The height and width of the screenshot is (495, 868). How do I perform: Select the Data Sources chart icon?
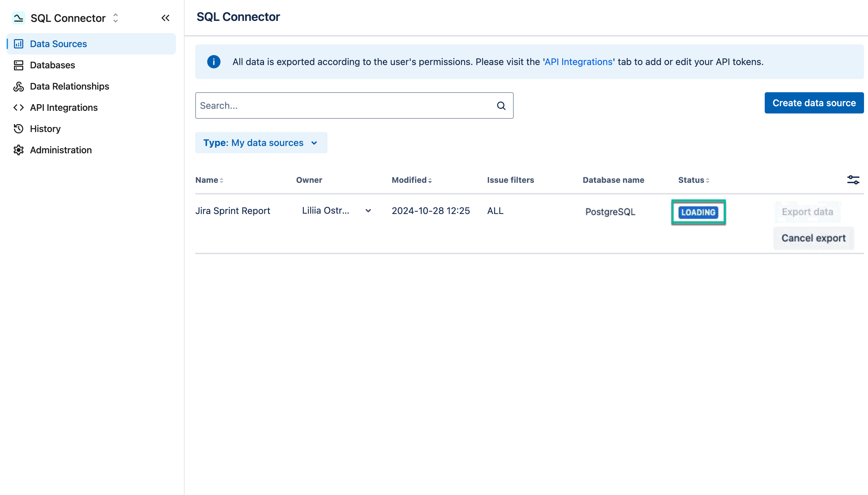click(x=19, y=43)
